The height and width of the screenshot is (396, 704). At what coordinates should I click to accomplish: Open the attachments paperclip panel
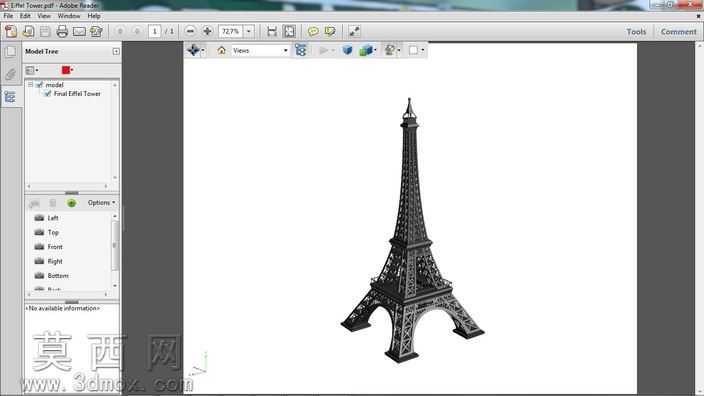click(10, 74)
